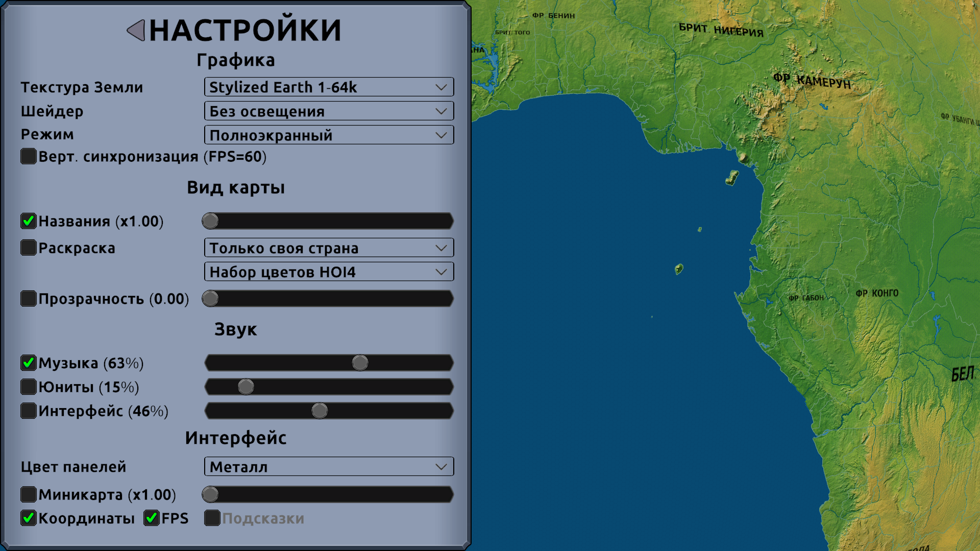Click the back arrow next to НАСТРОЙКИ
Screen dimensions: 980x551
coord(136,31)
